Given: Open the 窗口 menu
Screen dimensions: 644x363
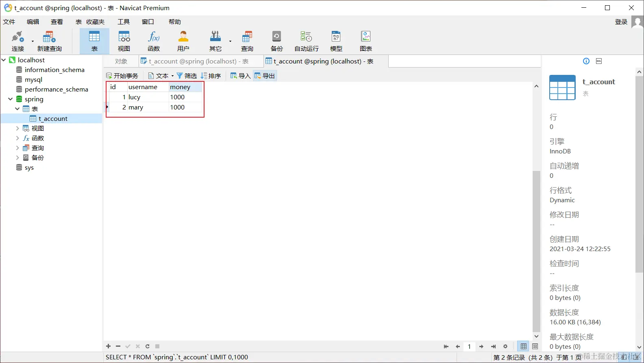Looking at the screenshot, I should [148, 22].
